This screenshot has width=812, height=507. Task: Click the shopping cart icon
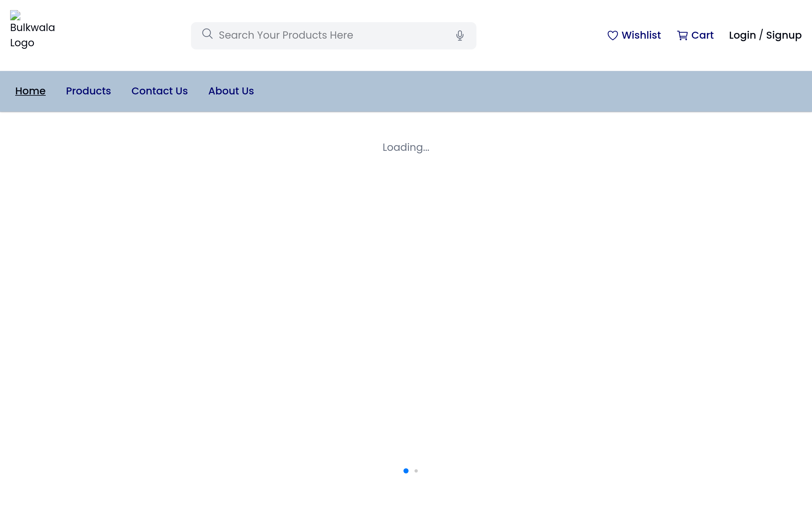(x=682, y=35)
